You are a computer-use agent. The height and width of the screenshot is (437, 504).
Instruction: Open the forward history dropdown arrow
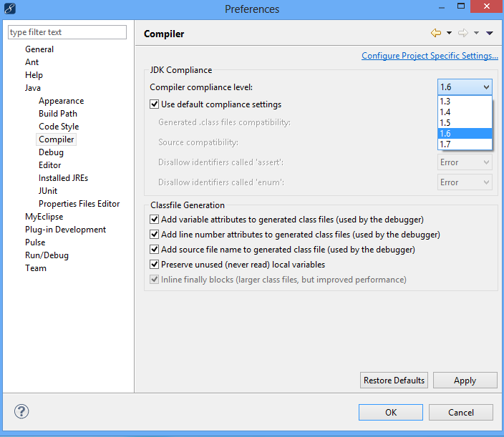[476, 33]
